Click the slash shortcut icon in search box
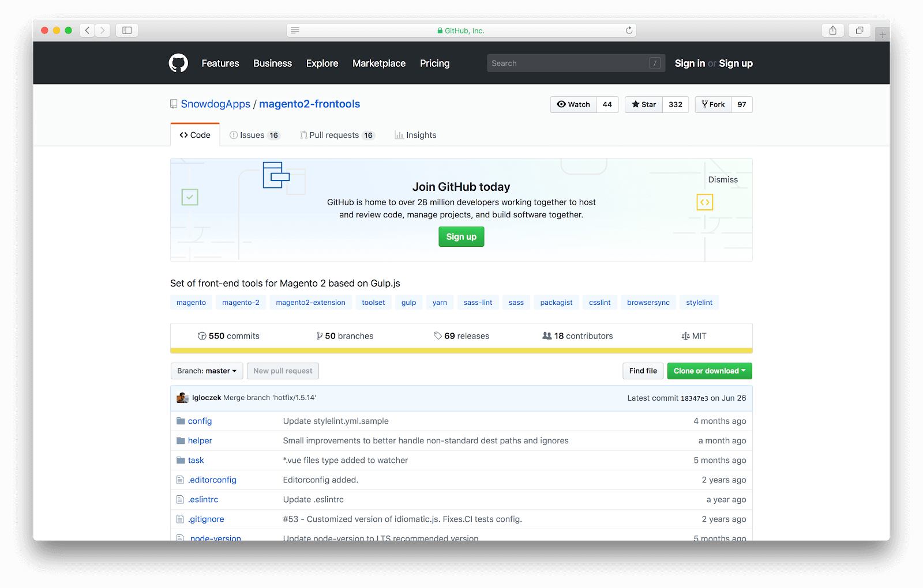The image size is (923, 588). pos(655,63)
